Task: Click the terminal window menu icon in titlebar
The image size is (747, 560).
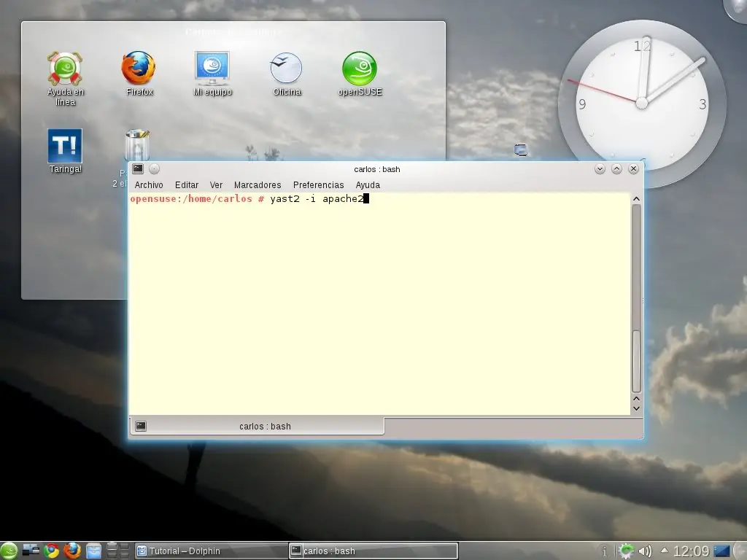Action: [138, 168]
